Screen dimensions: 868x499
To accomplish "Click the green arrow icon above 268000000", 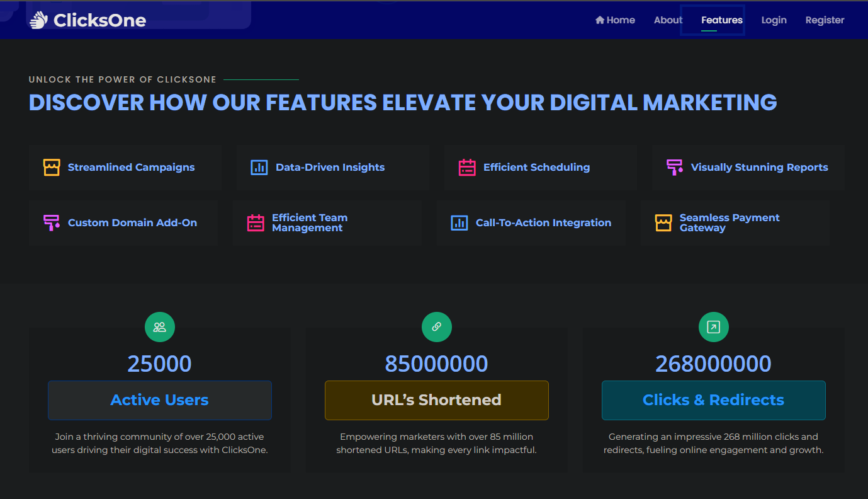I will 714,327.
